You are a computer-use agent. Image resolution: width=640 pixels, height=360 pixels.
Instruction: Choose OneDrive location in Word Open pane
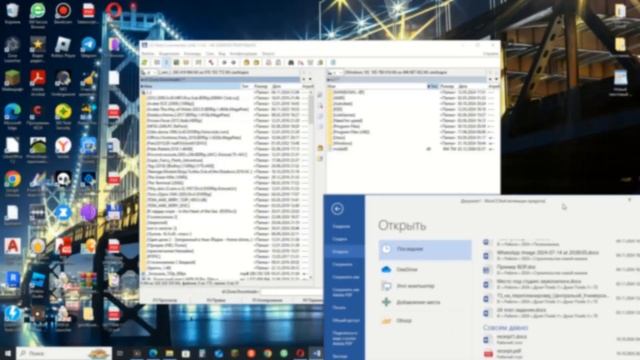425,269
